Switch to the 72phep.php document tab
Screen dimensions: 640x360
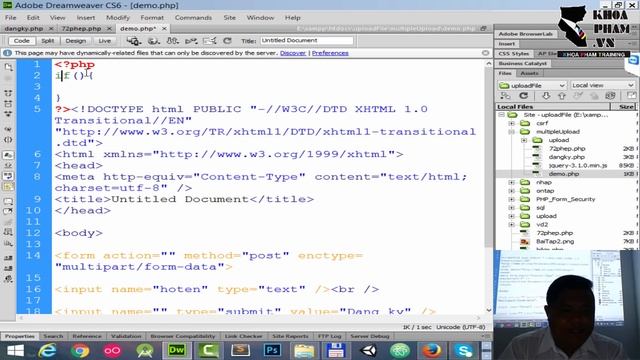[x=81, y=29]
